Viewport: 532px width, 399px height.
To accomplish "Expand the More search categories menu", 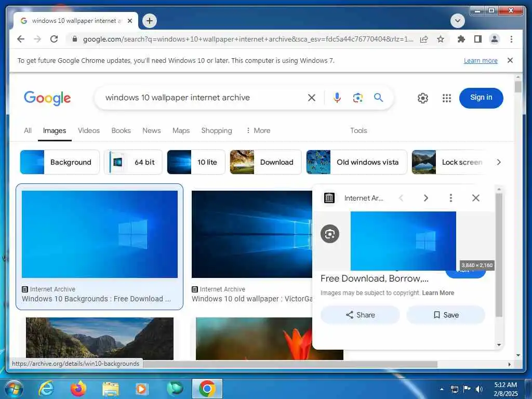I will [258, 130].
